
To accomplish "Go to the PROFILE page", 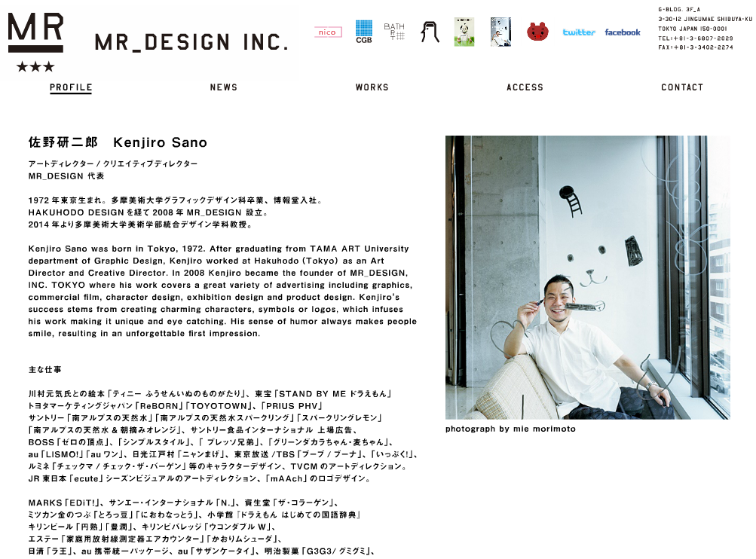I will point(71,87).
